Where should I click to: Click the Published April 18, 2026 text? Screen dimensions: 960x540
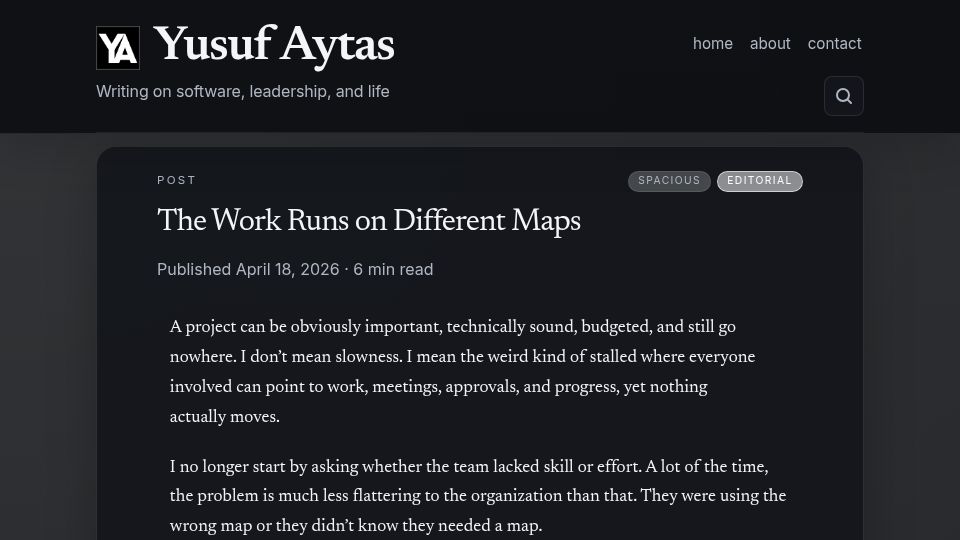click(248, 269)
